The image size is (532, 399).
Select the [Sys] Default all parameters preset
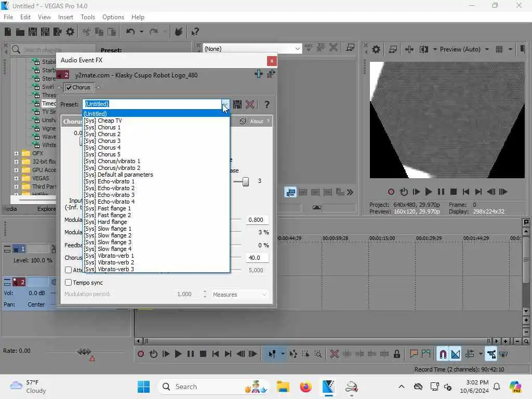point(156,175)
